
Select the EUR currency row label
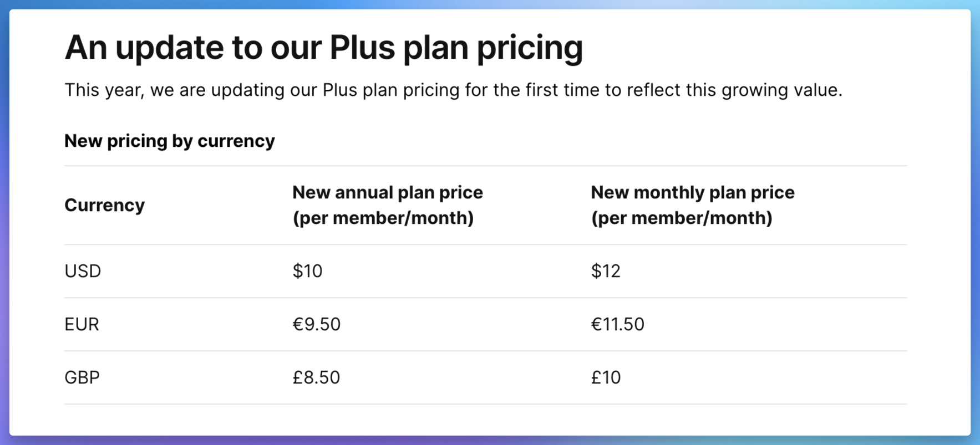click(82, 324)
